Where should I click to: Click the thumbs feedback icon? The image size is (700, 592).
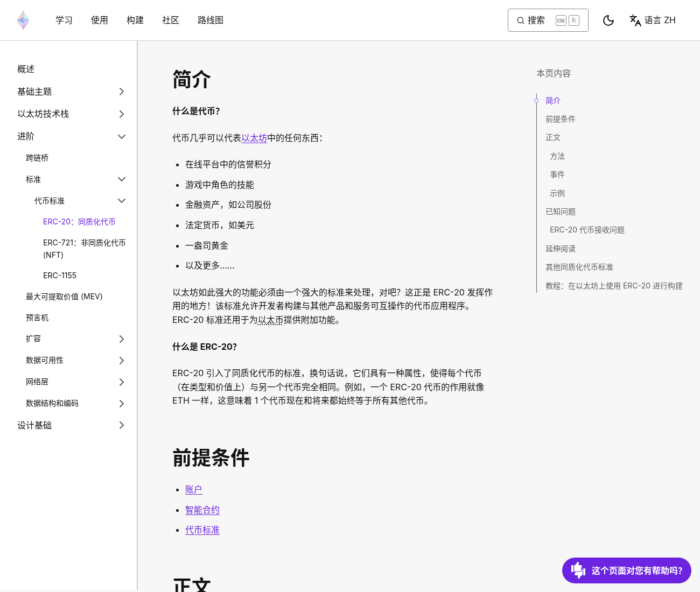pos(578,570)
